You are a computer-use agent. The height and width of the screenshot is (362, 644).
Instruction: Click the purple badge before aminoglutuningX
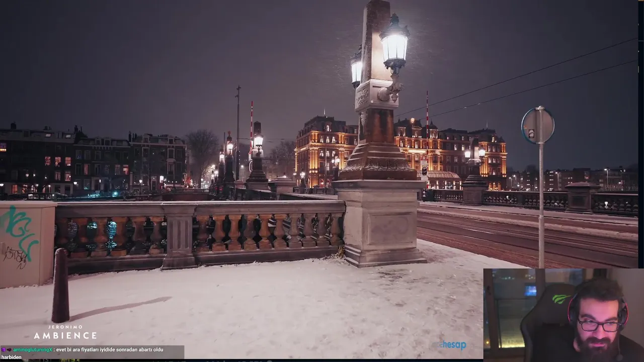[4, 350]
